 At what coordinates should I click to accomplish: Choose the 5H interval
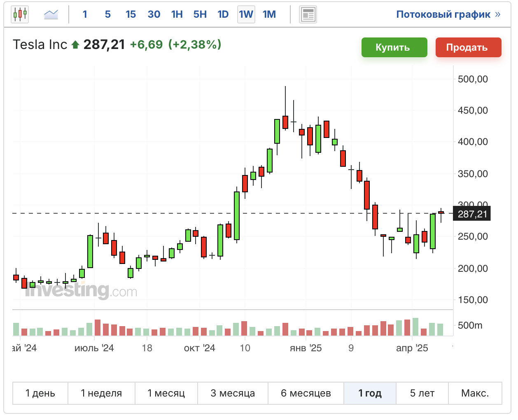pyautogui.click(x=200, y=14)
